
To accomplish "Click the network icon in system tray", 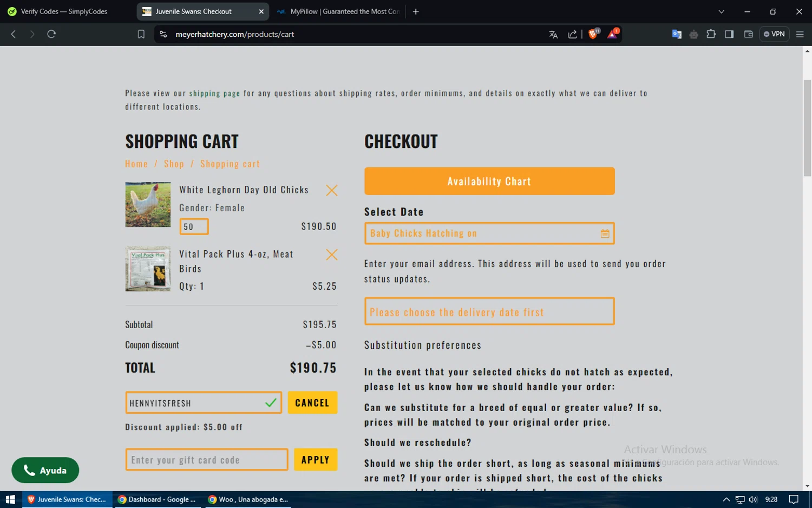I will 740,499.
